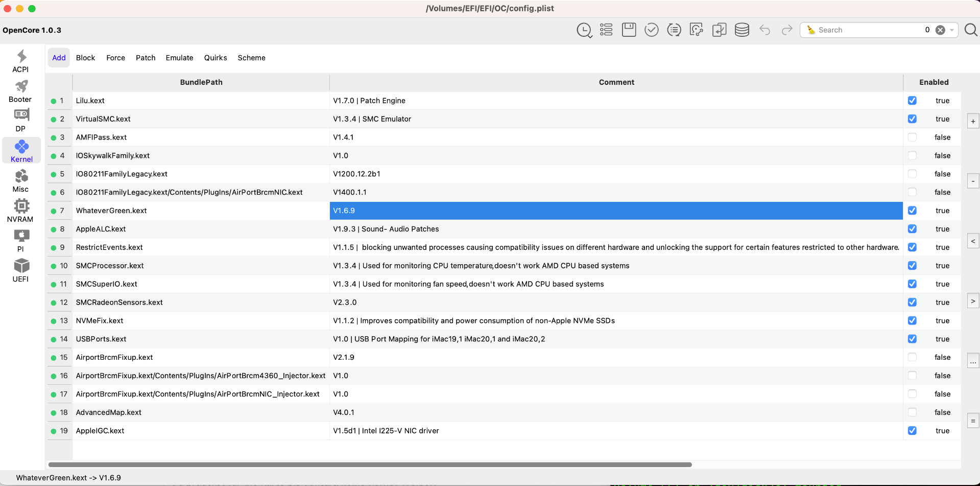Disable the VirtualSMC.kext checkbox
This screenshot has height=486, width=980.
point(912,119)
